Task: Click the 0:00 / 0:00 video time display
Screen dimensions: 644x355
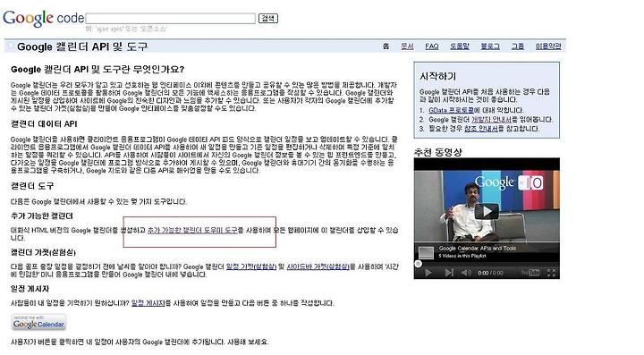Action: click(490, 273)
